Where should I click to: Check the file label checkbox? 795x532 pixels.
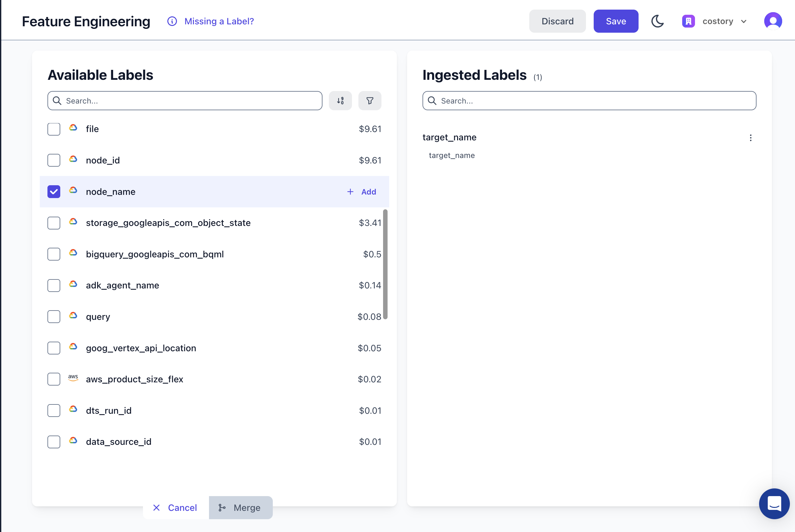tap(54, 129)
